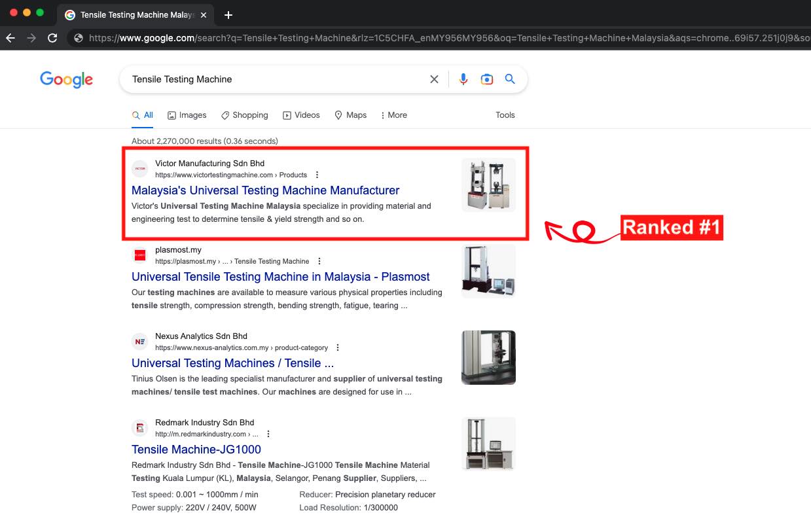Open options menu for Victor Manufacturing result

pyautogui.click(x=317, y=175)
